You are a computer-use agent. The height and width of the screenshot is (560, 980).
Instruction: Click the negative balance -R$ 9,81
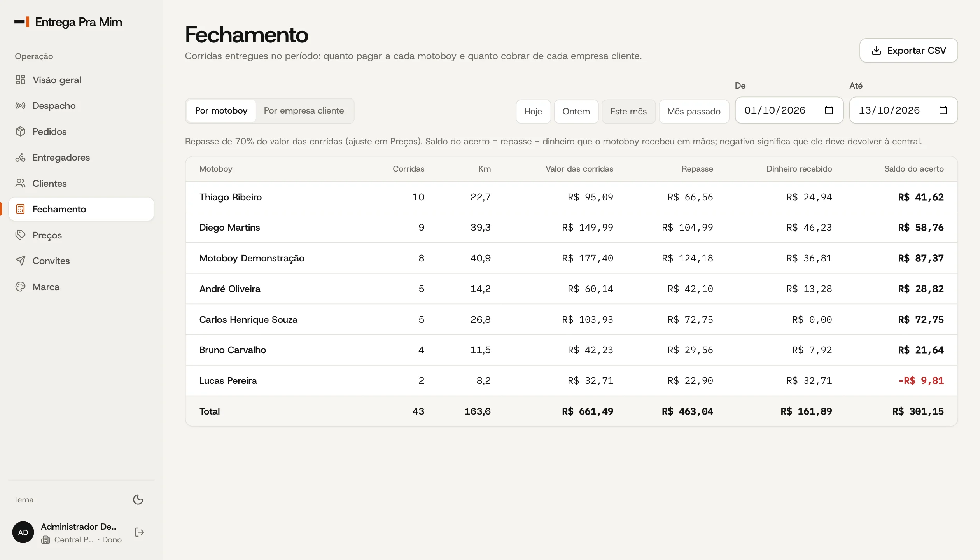[921, 381]
